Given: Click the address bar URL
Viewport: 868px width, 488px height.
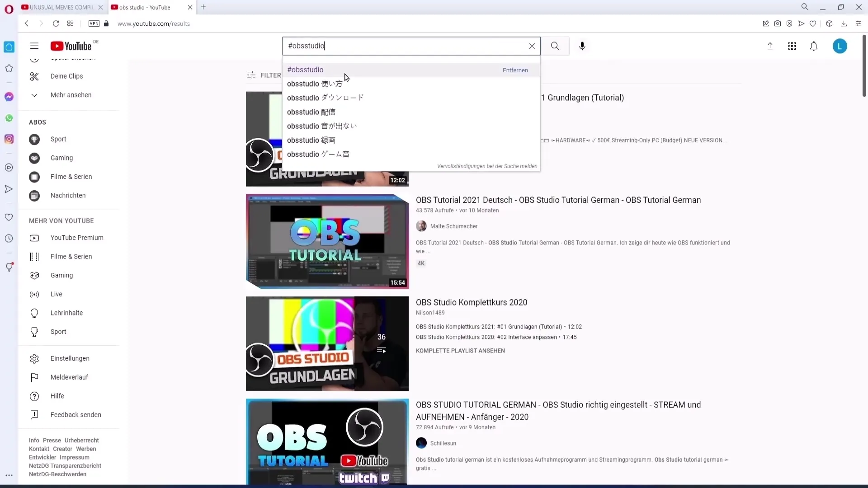Looking at the screenshot, I should click(154, 23).
